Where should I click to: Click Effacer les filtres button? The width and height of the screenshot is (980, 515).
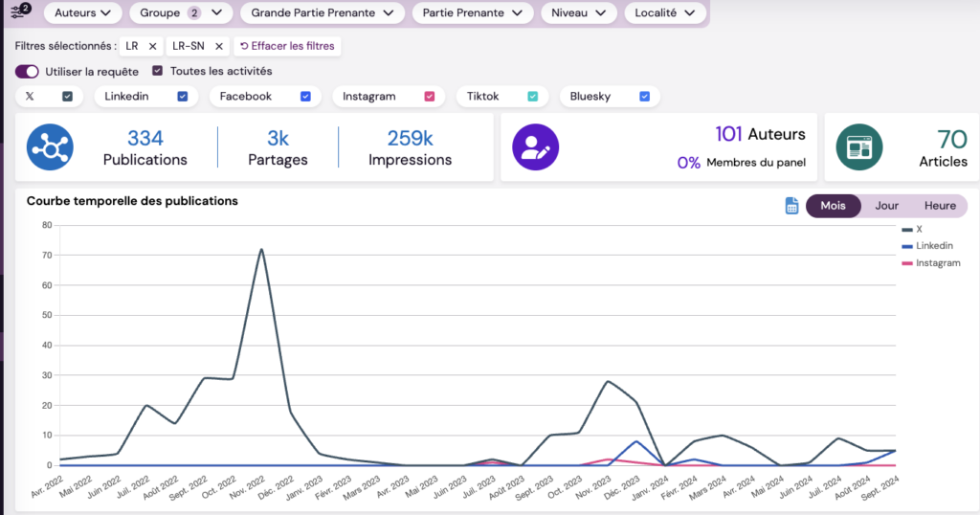click(287, 46)
